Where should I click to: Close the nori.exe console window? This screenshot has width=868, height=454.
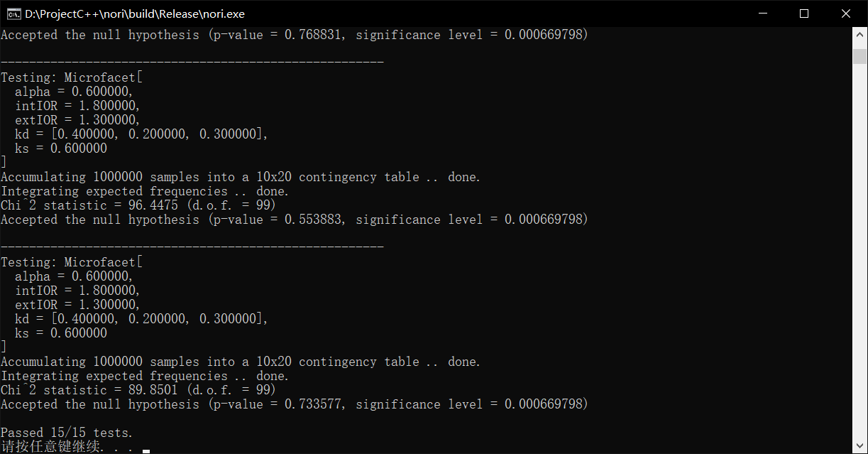click(x=846, y=13)
